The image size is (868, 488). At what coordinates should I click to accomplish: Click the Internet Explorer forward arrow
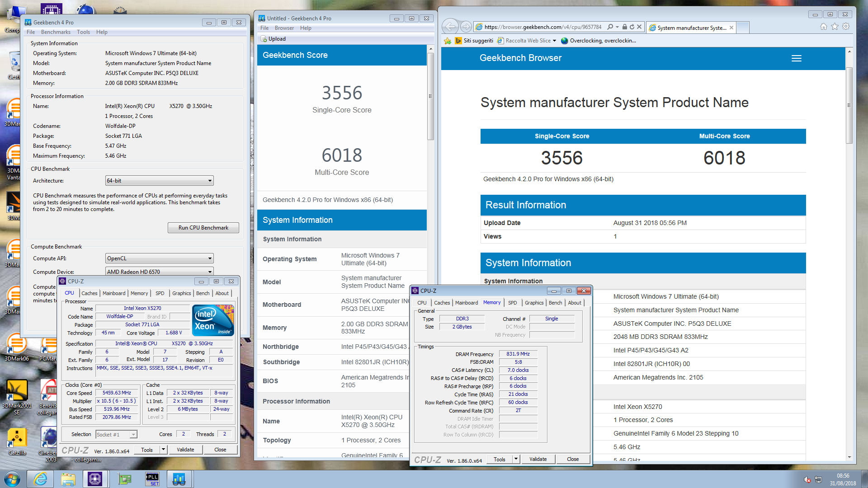click(466, 27)
